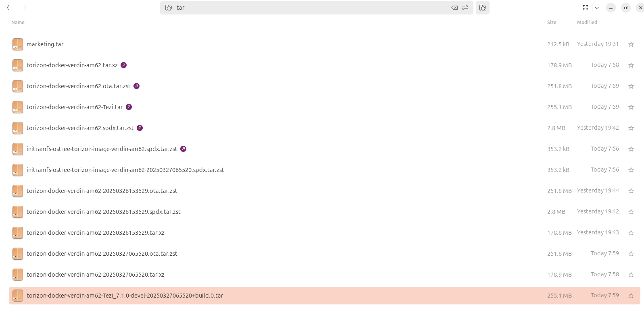Select torizon-docker-verdin-am62-Tezi.tar file name

75,107
